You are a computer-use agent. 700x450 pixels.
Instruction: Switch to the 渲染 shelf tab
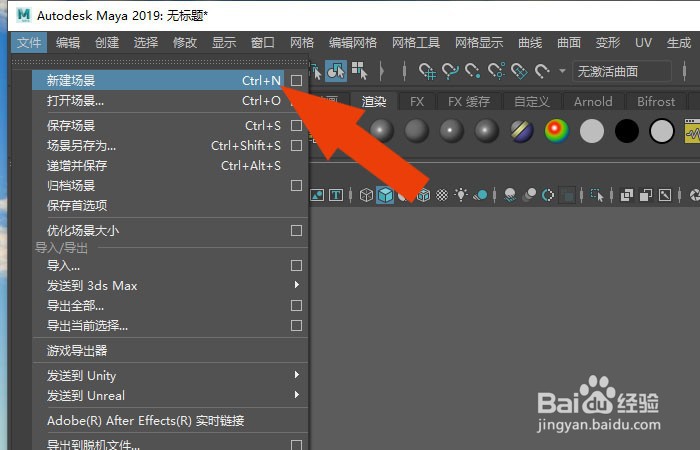click(x=374, y=101)
